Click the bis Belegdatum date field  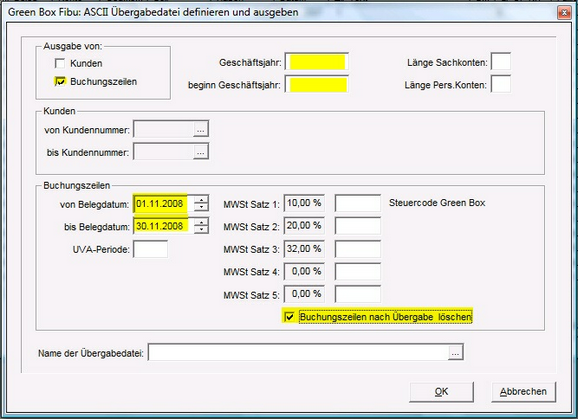(163, 226)
